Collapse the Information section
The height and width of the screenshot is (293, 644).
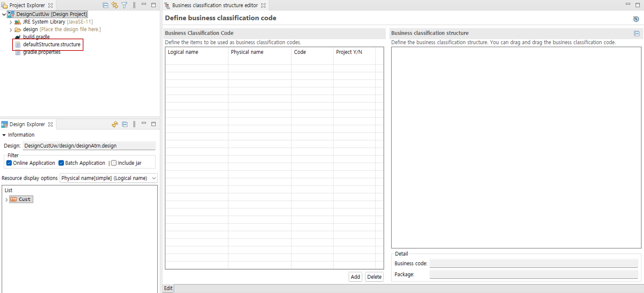point(4,135)
